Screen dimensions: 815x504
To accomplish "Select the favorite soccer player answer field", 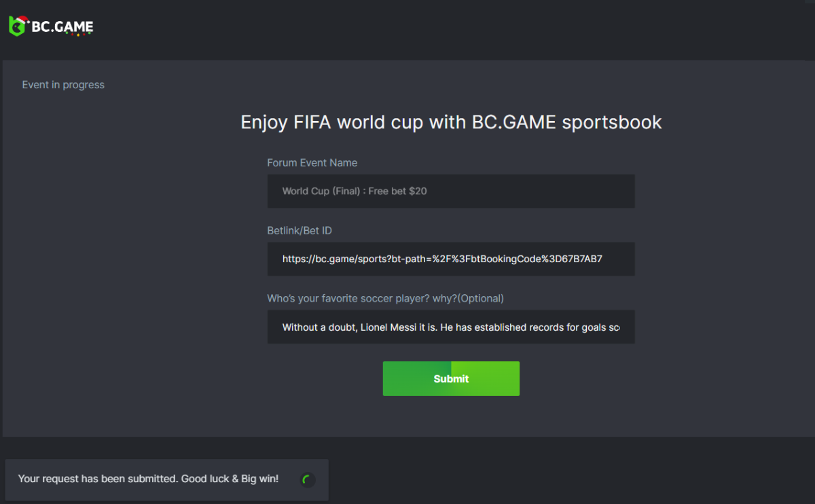I will (x=451, y=327).
